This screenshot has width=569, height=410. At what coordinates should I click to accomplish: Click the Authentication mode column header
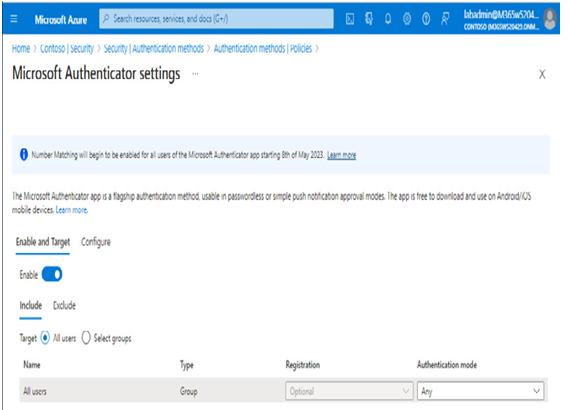coord(447,365)
